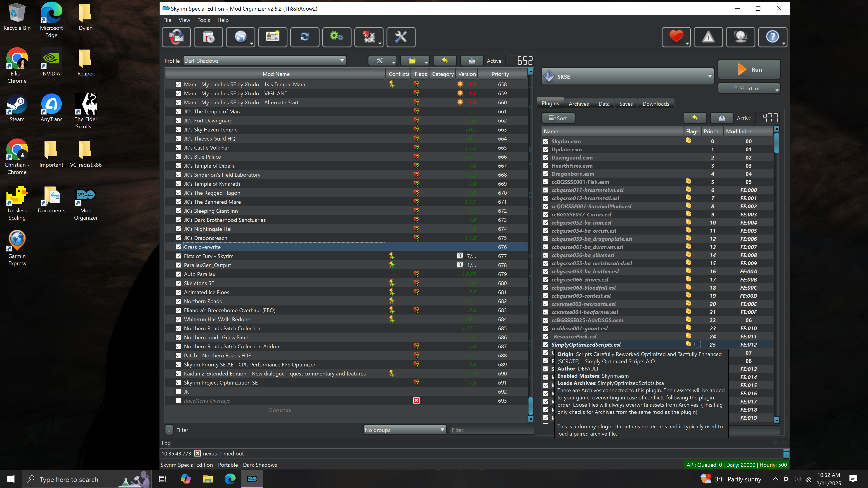Open the No groups dropdown
Screen dimensions: 868x488
(405, 430)
